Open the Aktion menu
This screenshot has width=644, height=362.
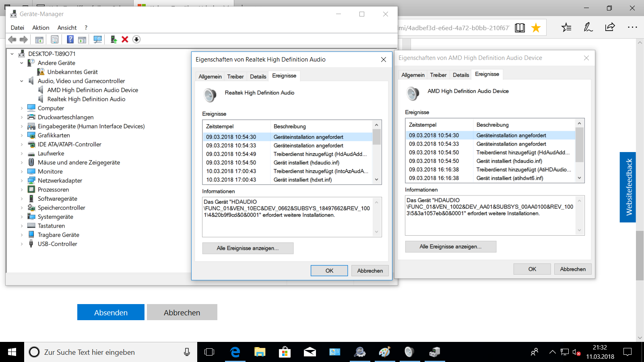pos(41,28)
